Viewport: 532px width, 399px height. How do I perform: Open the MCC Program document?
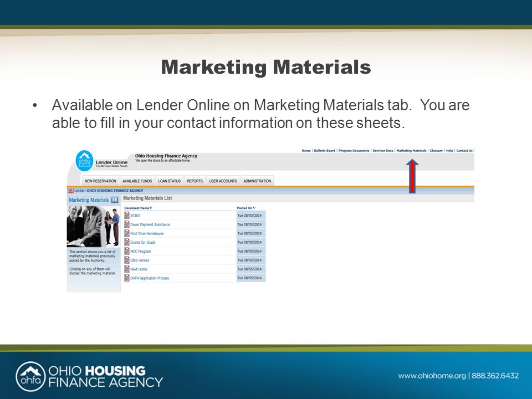140,252
